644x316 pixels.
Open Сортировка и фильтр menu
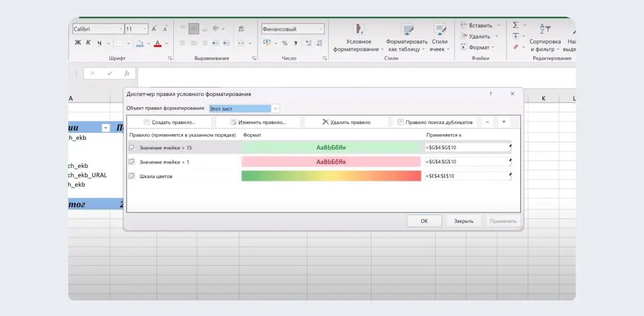coord(545,38)
